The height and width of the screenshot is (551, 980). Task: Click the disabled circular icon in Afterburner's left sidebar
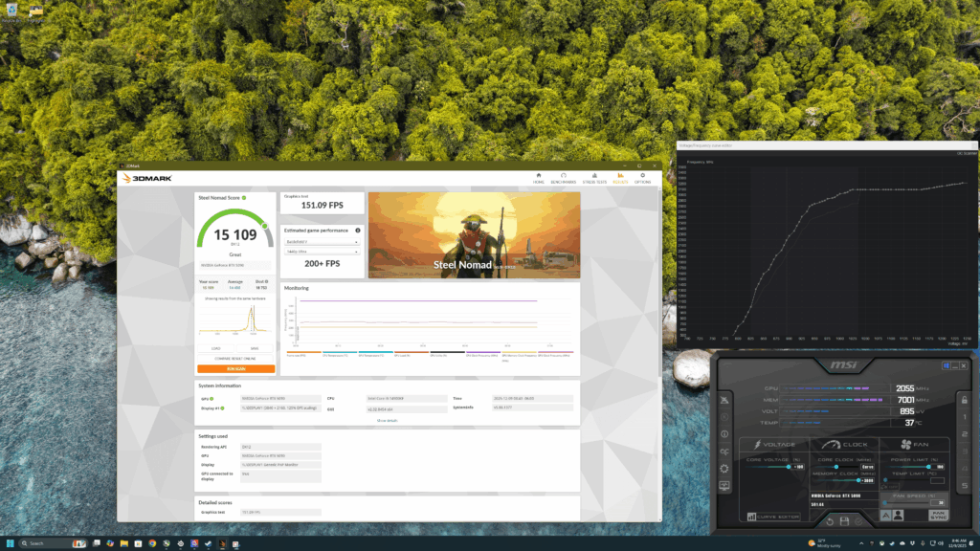724,417
